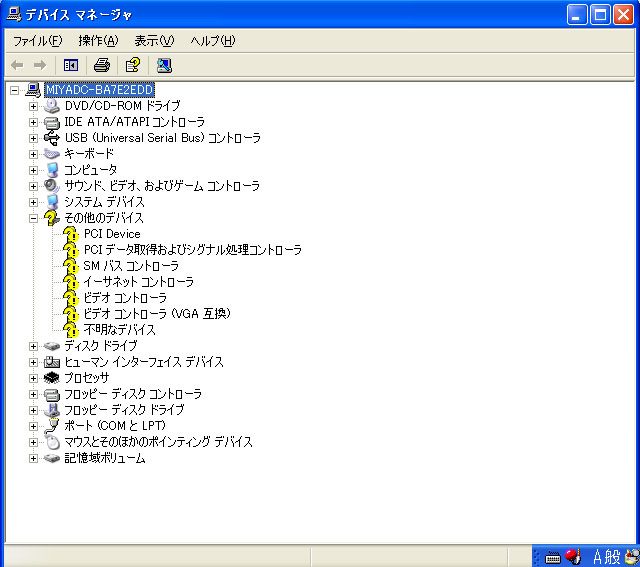Select the PCI Device entry
The image size is (640, 567).
point(112,234)
